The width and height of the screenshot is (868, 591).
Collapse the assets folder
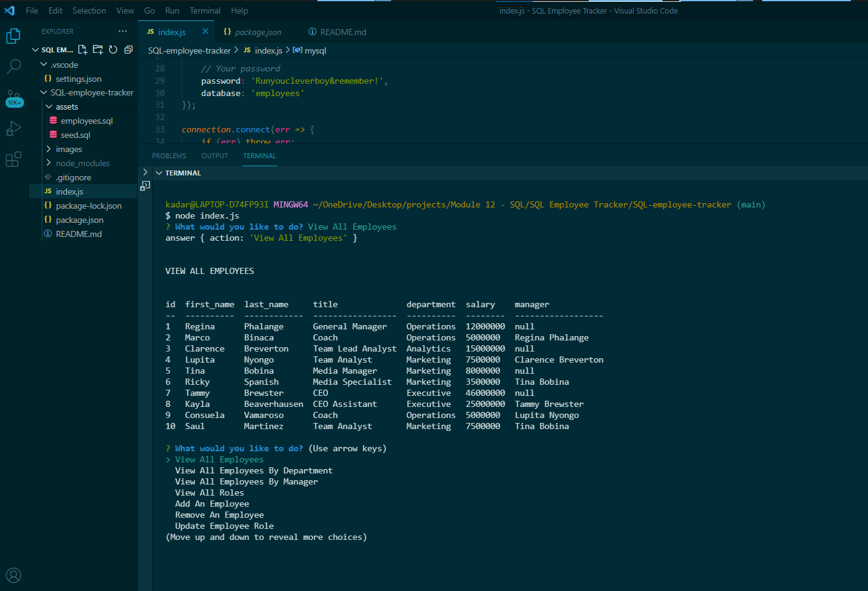click(68, 106)
